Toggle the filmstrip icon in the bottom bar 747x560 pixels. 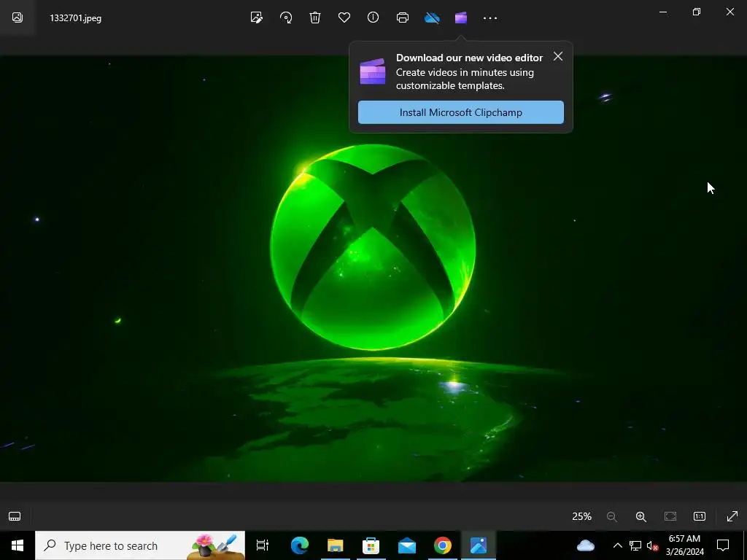[15, 516]
